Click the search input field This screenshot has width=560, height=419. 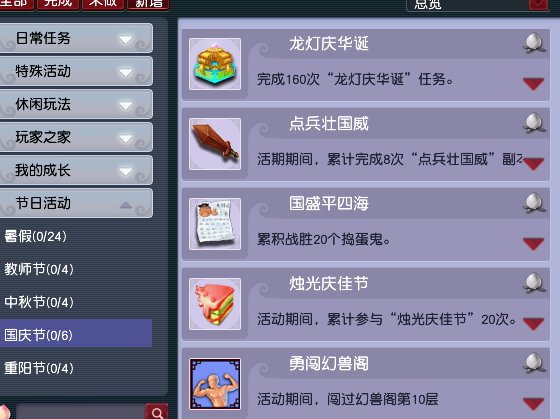(81, 412)
